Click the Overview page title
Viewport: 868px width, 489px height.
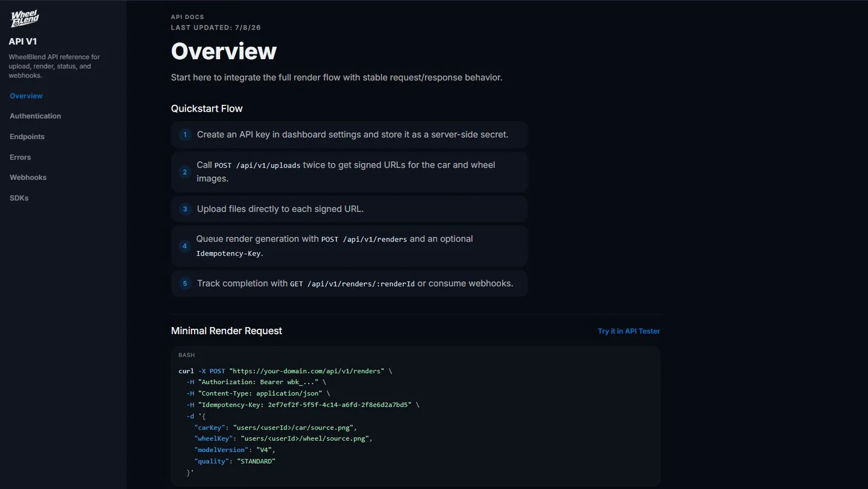[224, 51]
